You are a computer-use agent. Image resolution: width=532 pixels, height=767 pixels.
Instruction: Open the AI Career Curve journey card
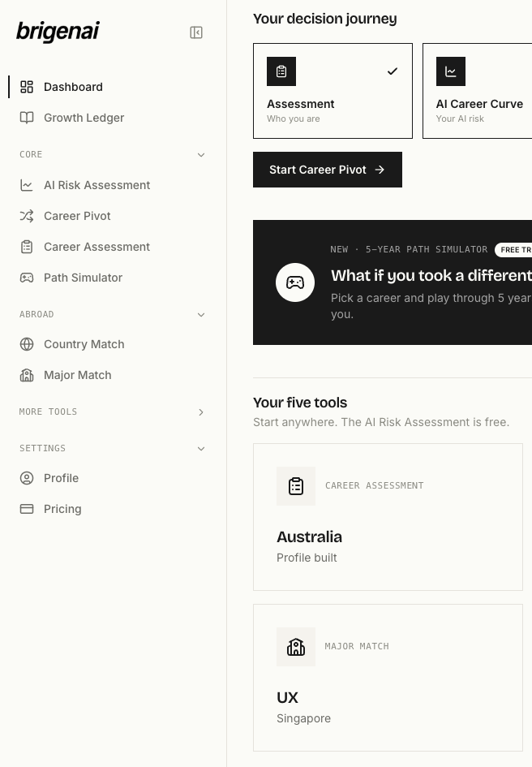tap(477, 91)
